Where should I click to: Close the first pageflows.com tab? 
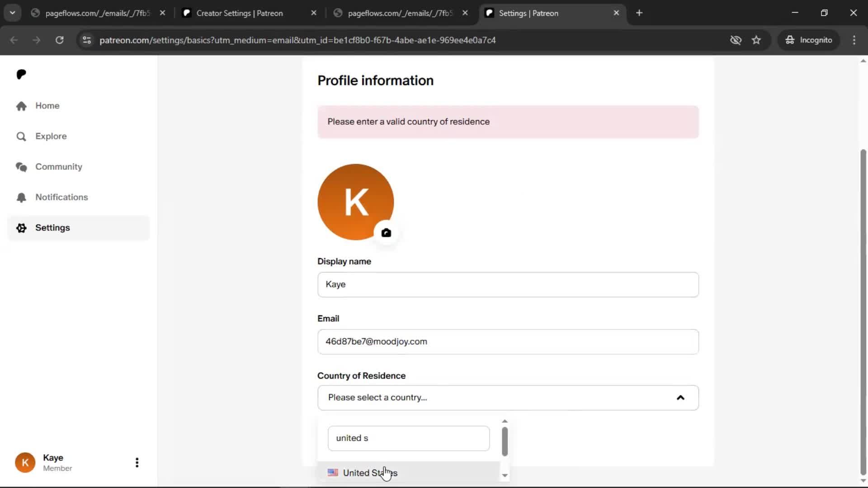[162, 13]
